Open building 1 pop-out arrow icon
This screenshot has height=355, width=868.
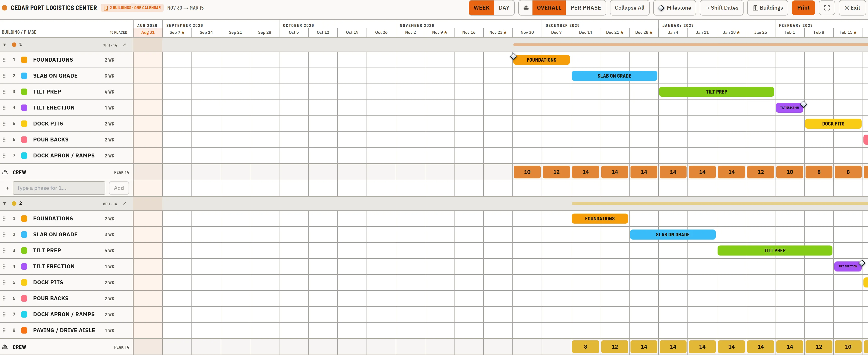click(124, 44)
